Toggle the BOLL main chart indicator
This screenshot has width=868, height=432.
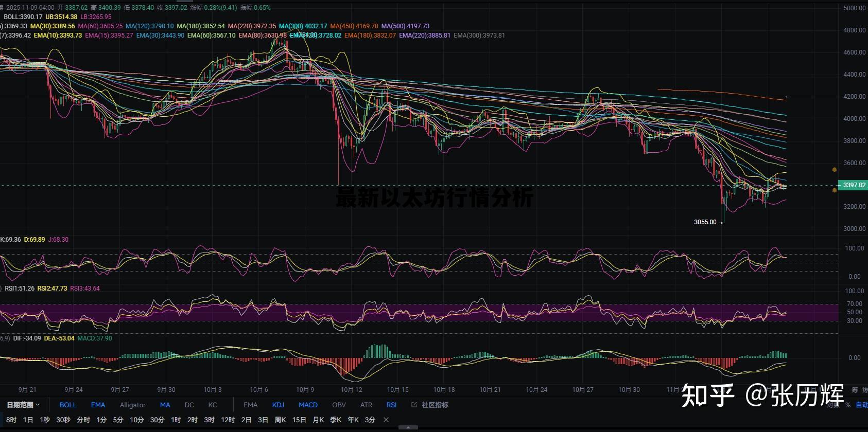68,405
